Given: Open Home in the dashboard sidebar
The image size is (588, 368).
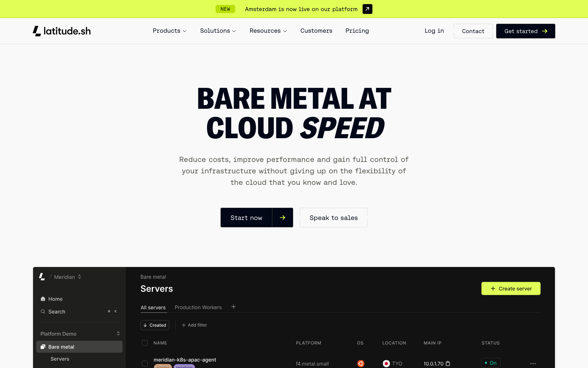Looking at the screenshot, I should pyautogui.click(x=55, y=299).
